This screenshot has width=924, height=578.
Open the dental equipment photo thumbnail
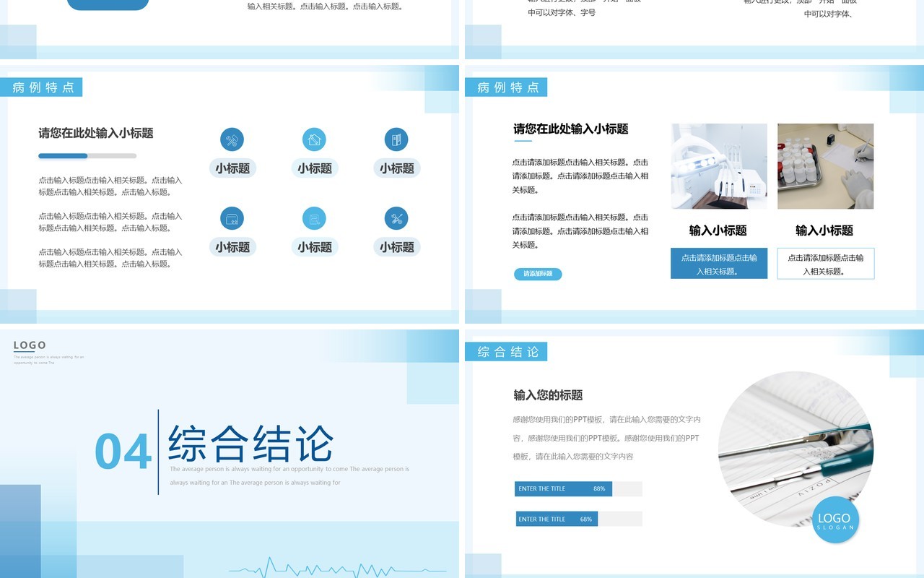[x=719, y=166]
